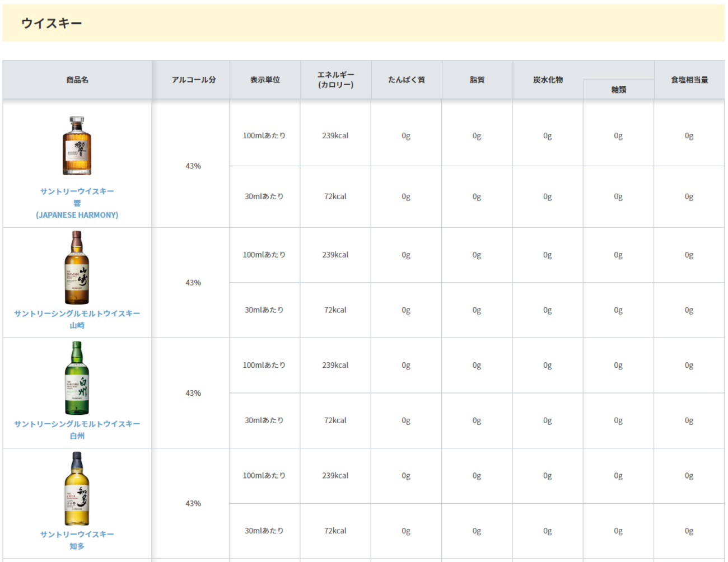Click 響 30ml 脂質 value 0g
The height and width of the screenshot is (562, 728).
[477, 197]
